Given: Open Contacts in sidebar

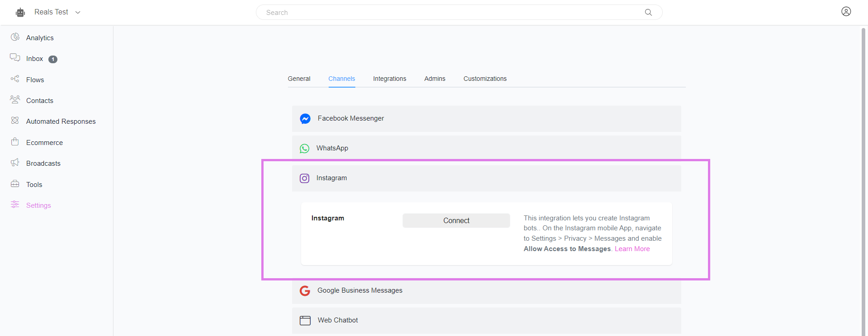Looking at the screenshot, I should (40, 101).
